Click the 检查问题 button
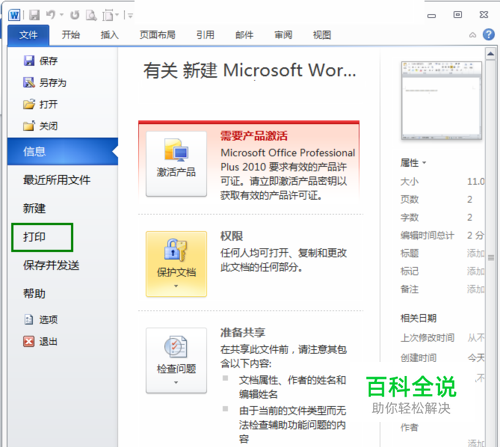This screenshot has height=447, width=500. point(176,360)
